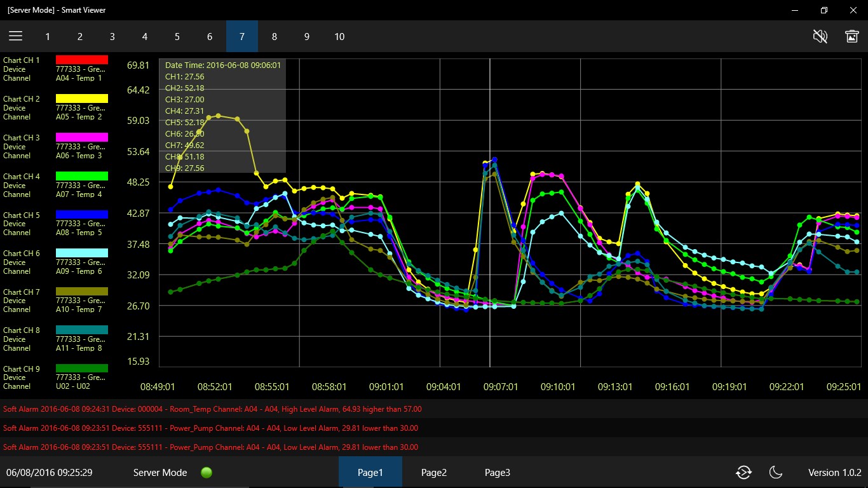Click the refresh sync icon in bottom bar
This screenshot has height=488, width=868.
(x=743, y=472)
